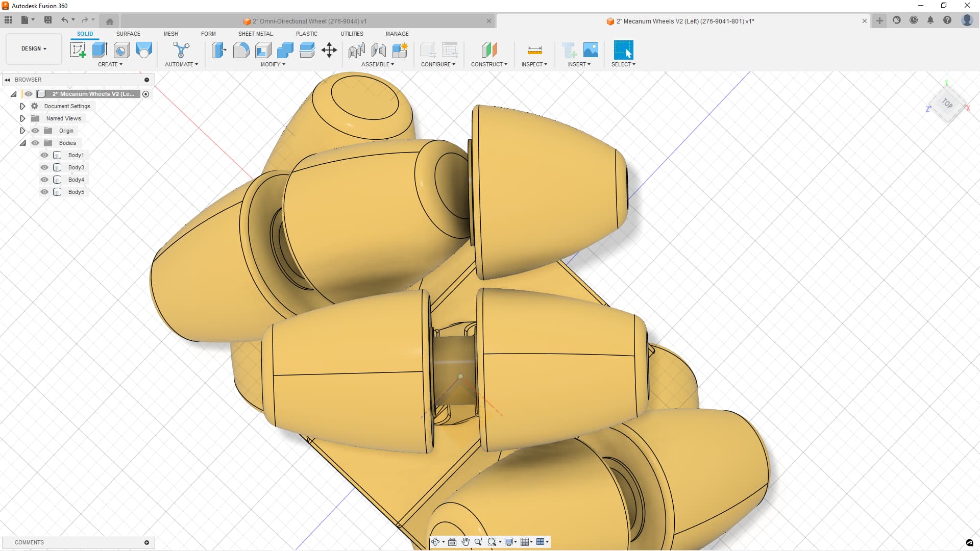Open the Data Panel grid icon
Image resolution: width=980 pixels, height=551 pixels.
(8, 20)
